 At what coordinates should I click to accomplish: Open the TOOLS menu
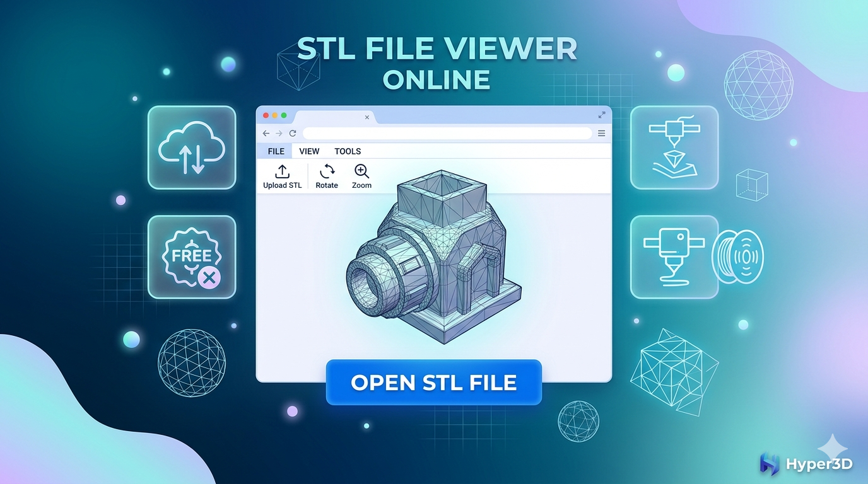(x=348, y=151)
